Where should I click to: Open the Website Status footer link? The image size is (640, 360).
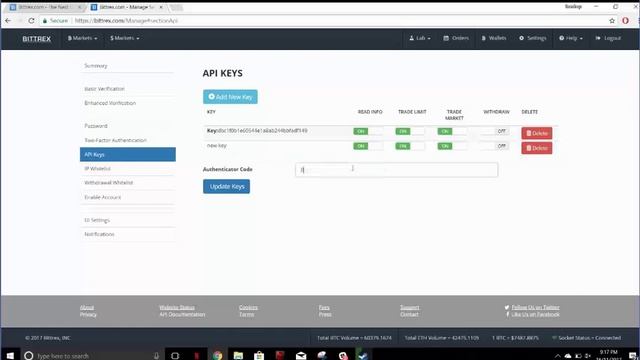click(x=177, y=307)
